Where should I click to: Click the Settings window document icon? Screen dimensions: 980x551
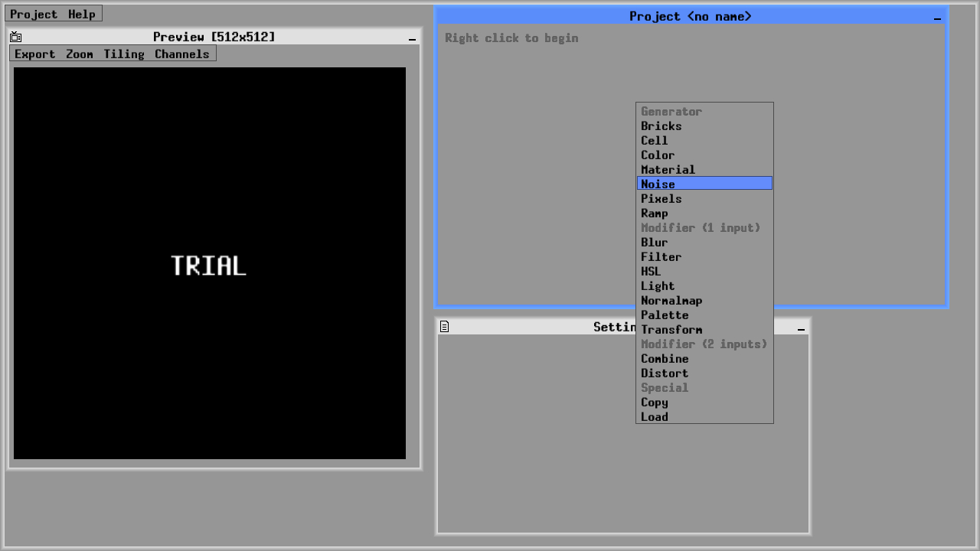tap(444, 327)
